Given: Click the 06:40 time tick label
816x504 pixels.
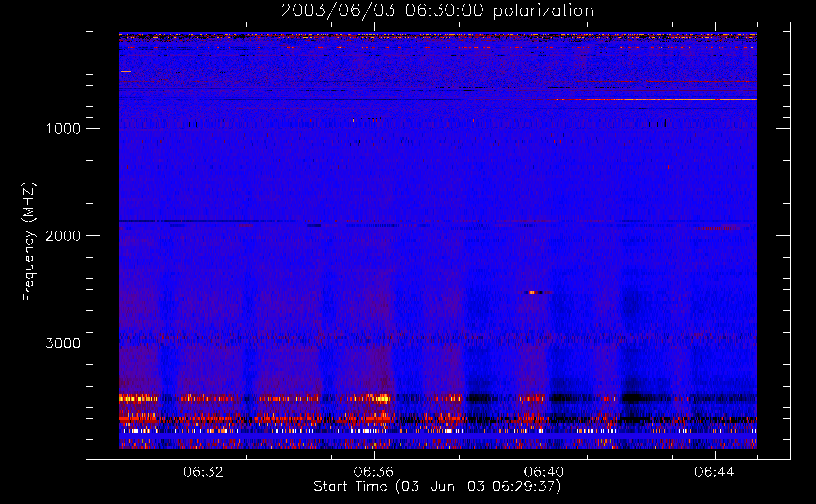Looking at the screenshot, I should pyautogui.click(x=544, y=472).
